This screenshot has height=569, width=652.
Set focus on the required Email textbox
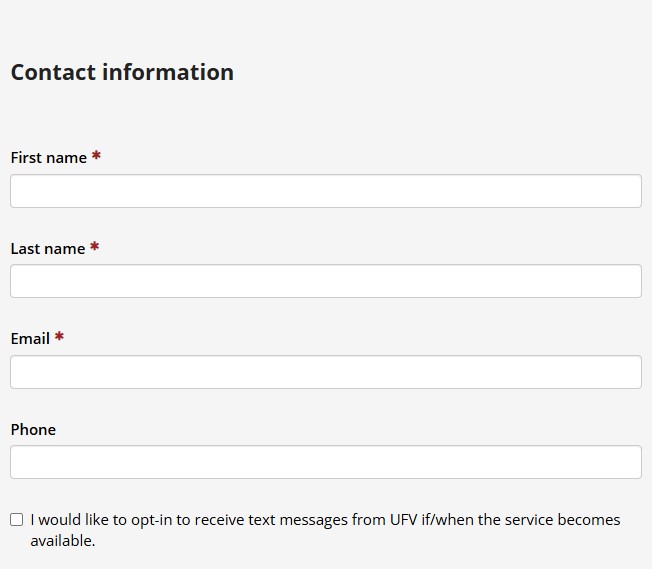tap(325, 372)
